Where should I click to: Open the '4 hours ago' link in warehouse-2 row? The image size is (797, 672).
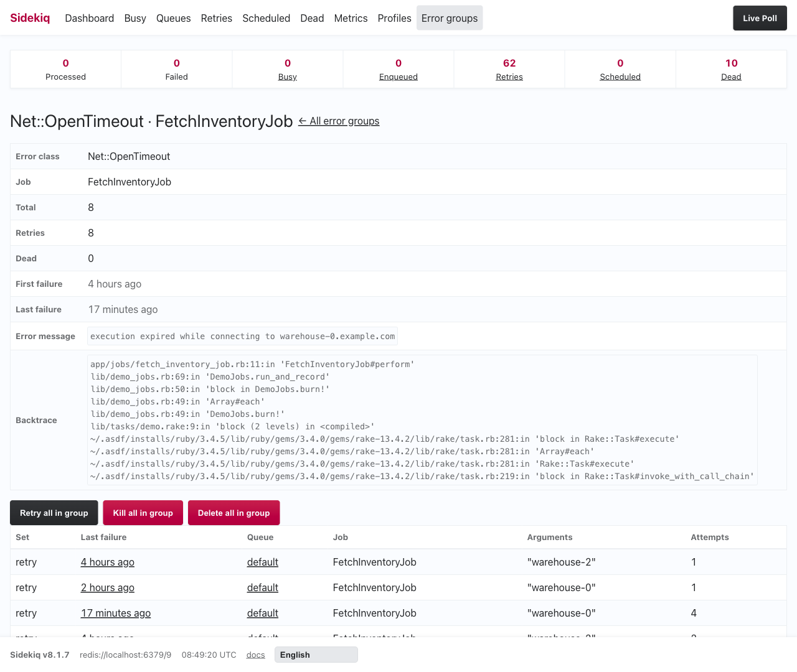[108, 562]
